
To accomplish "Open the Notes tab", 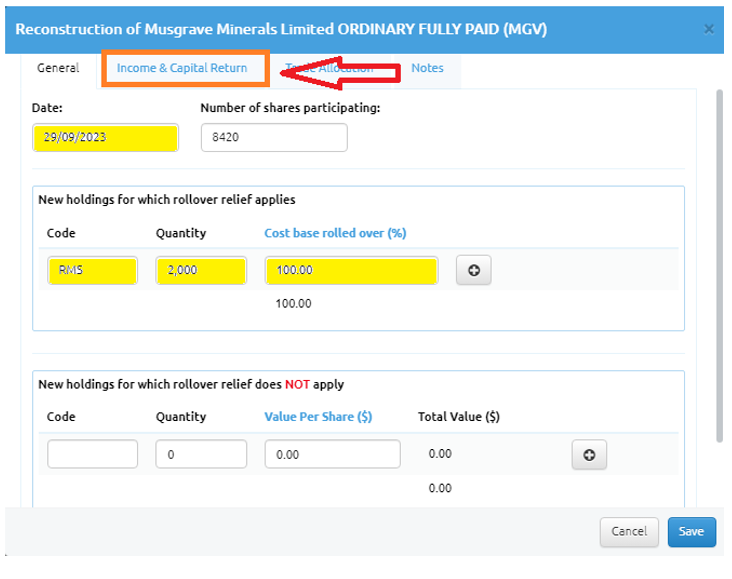I will [x=427, y=68].
